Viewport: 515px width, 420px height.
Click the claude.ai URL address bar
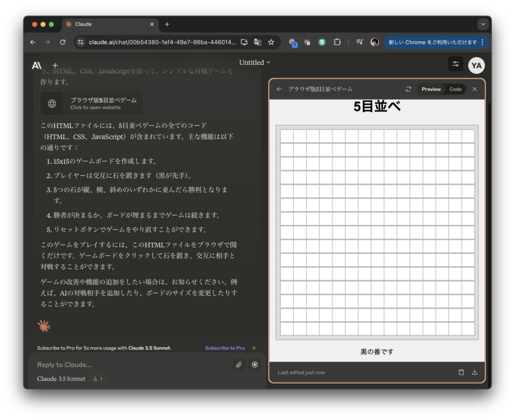[162, 42]
